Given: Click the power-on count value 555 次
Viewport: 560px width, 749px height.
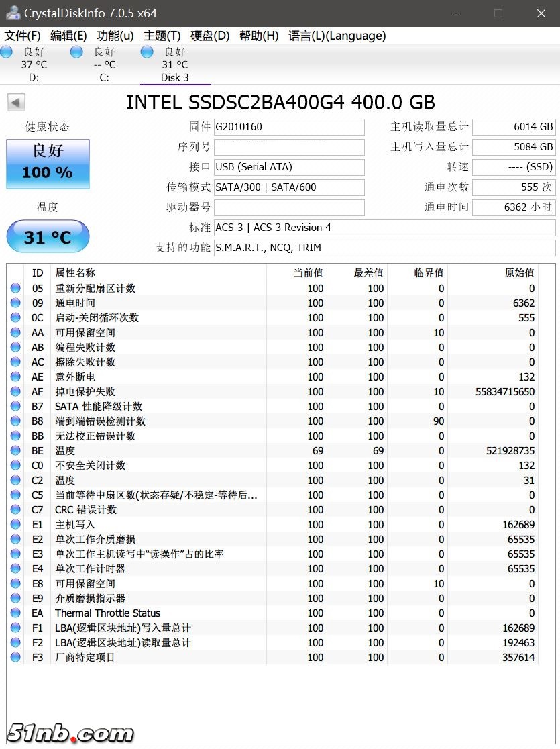Looking at the screenshot, I should 514,187.
